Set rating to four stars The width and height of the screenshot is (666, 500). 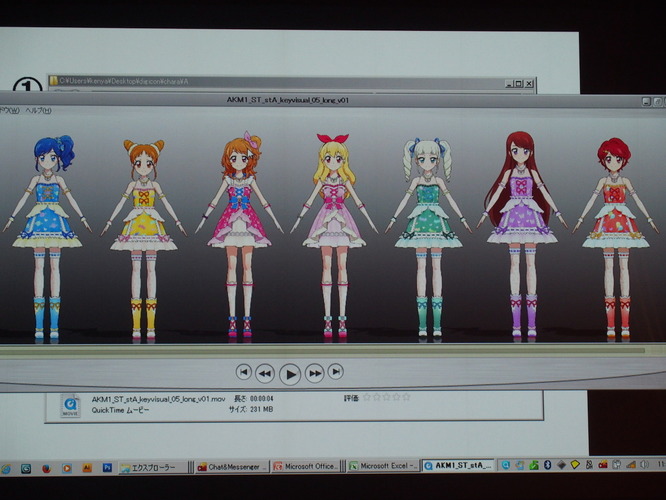coord(396,397)
